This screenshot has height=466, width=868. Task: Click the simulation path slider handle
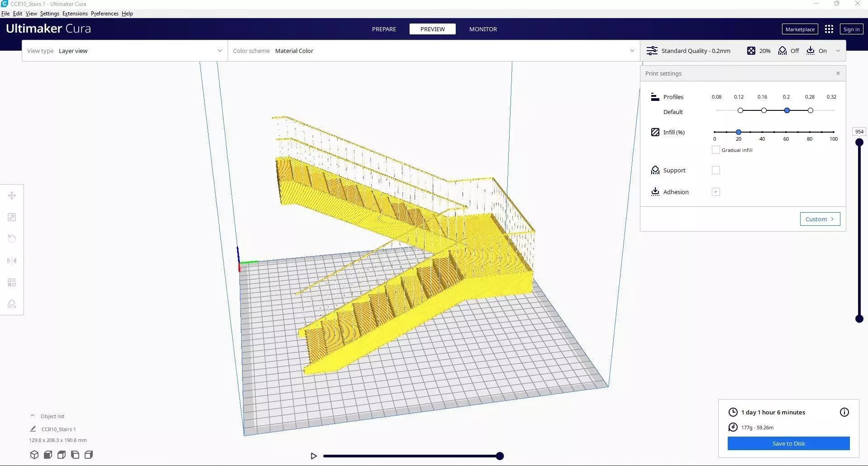point(500,456)
